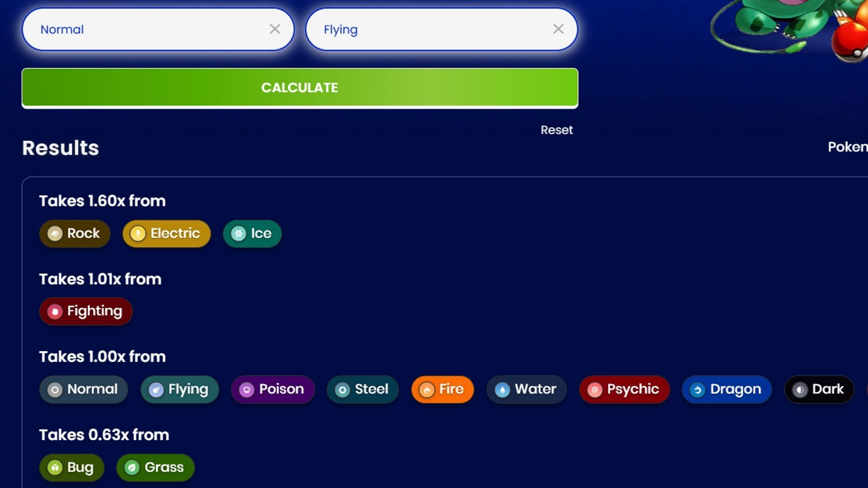Clear the Flying type filter
This screenshot has height=488, width=868.
click(x=558, y=28)
